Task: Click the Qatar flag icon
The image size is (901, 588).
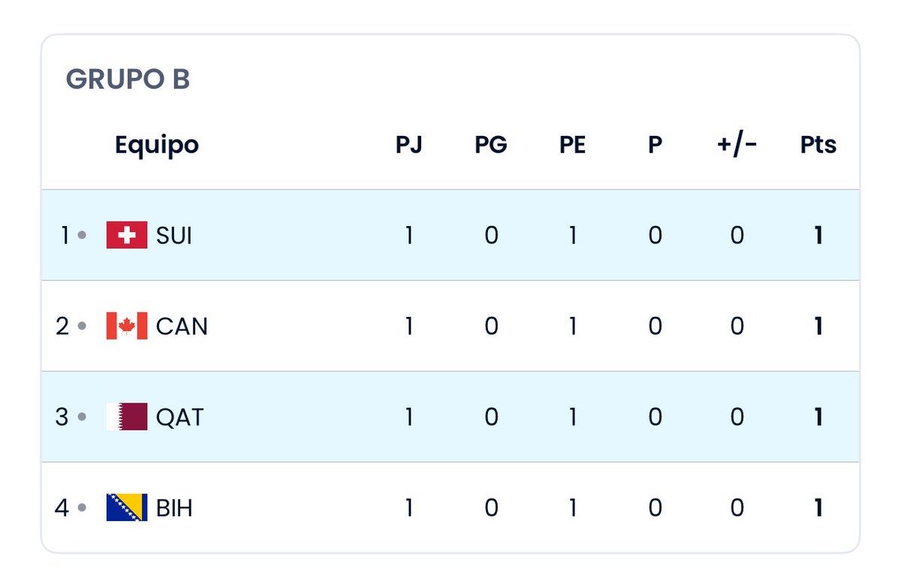Action: pyautogui.click(x=127, y=417)
